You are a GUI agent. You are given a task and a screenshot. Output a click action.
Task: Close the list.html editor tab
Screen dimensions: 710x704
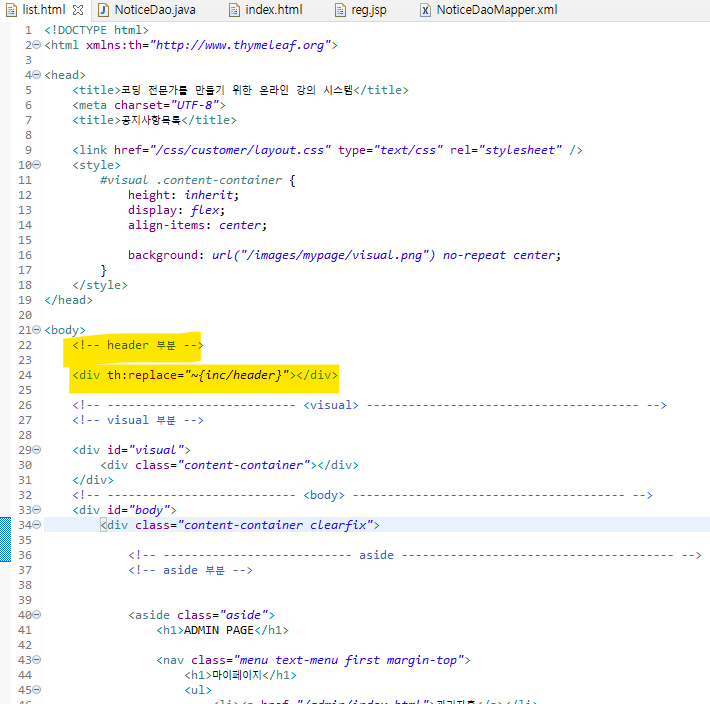(x=78, y=10)
